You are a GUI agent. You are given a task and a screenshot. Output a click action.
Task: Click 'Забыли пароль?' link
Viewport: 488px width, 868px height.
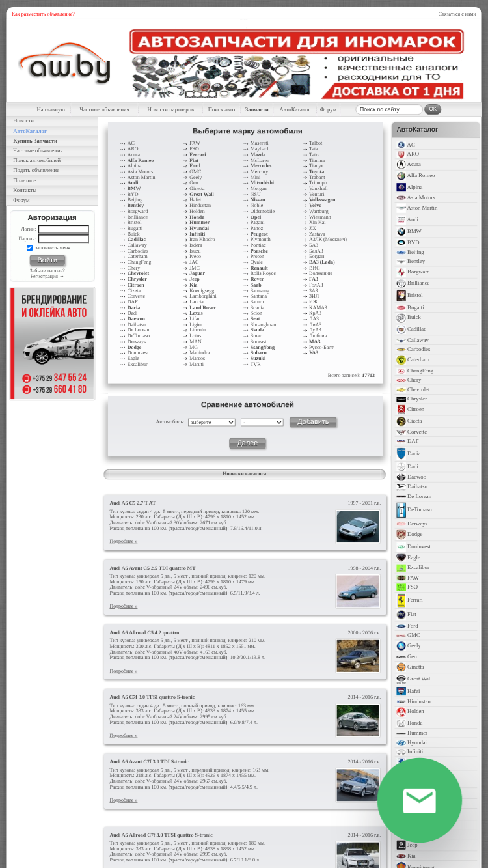point(47,270)
